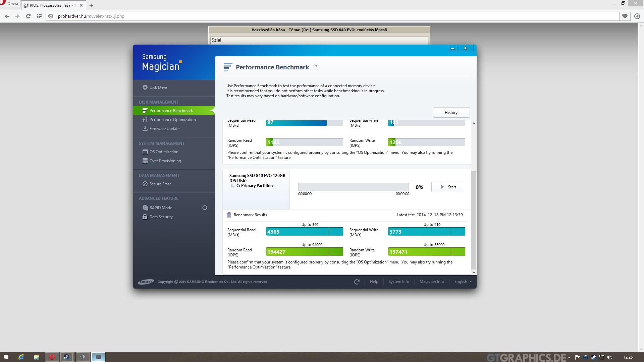Screen dimensions: 644x362
Task: Show hidden tray icons arrow
Action: [x=569, y=357]
